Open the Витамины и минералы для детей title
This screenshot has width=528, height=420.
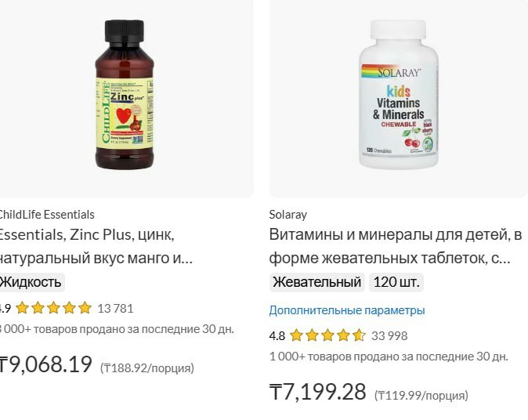[396, 246]
